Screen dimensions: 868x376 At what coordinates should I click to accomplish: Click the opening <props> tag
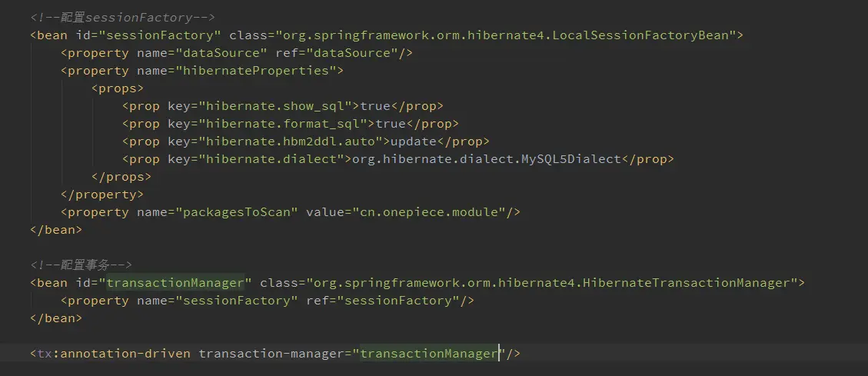pos(118,88)
